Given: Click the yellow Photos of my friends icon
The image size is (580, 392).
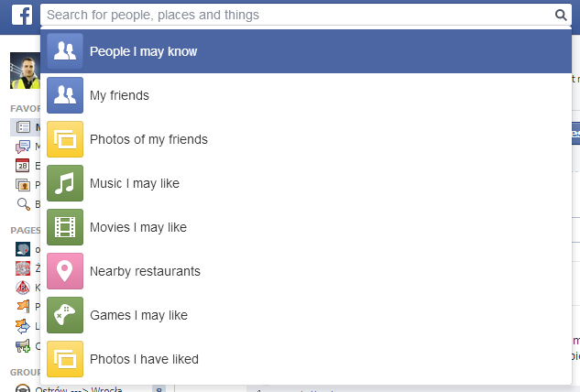Looking at the screenshot, I should [x=65, y=139].
